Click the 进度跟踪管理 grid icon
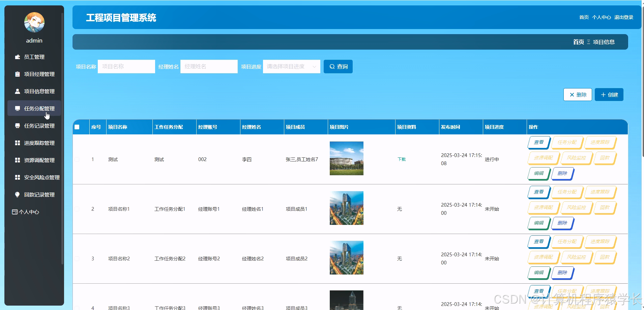 (18, 143)
